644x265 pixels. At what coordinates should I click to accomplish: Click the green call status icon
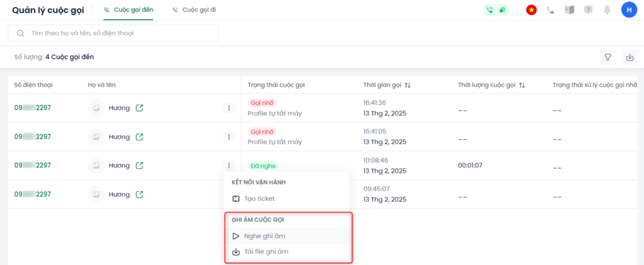point(490,10)
